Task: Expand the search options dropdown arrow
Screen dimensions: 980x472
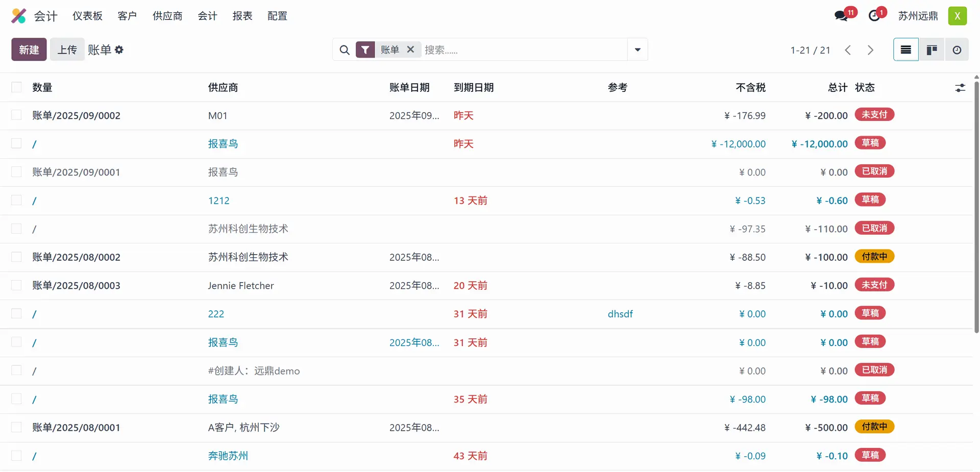Action: pos(638,49)
